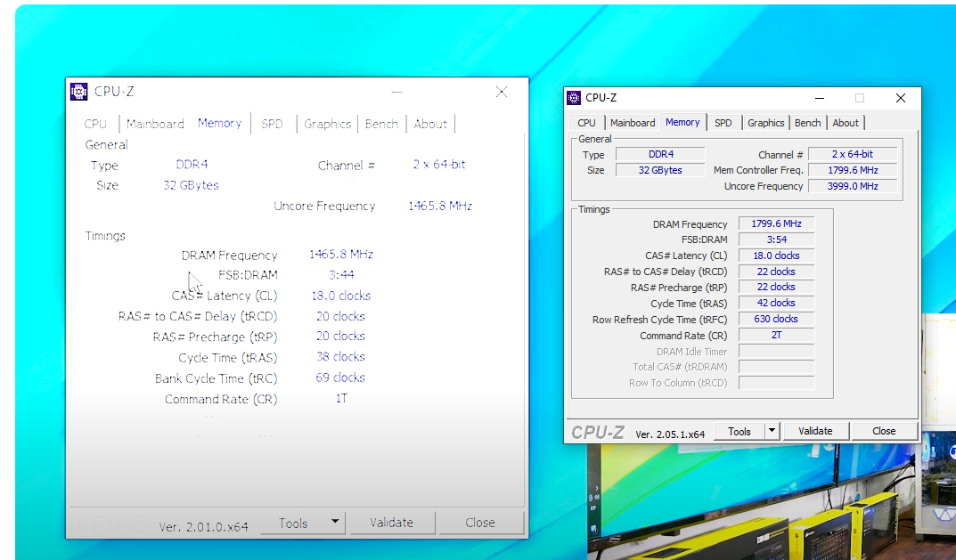Open About tab in left CPU-Z window
Screen dimensions: 956x560
pyautogui.click(x=430, y=124)
